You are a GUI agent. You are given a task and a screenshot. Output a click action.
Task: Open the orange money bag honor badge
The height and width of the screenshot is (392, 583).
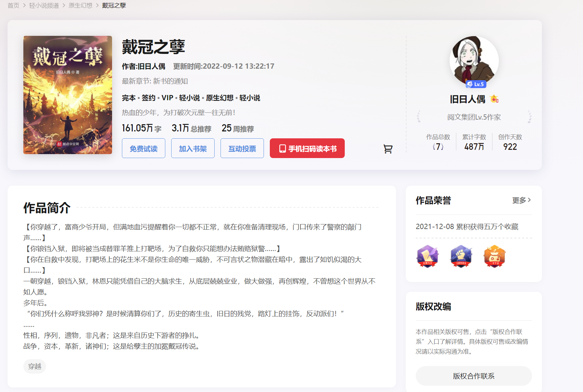coord(495,256)
